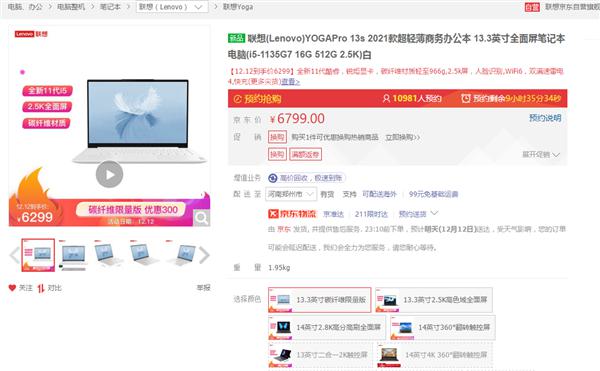Click the 高价回收，极速到账 service badge
The height and width of the screenshot is (371, 600).
pyautogui.click(x=307, y=178)
